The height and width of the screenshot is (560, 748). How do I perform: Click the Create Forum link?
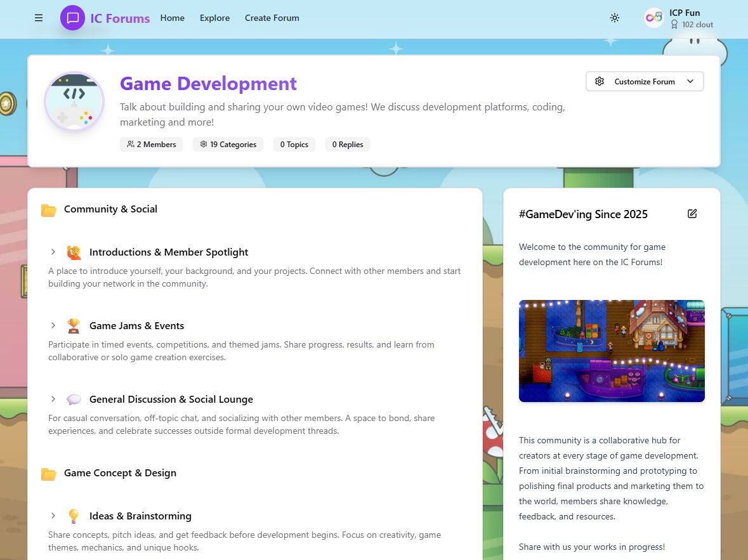coord(272,18)
